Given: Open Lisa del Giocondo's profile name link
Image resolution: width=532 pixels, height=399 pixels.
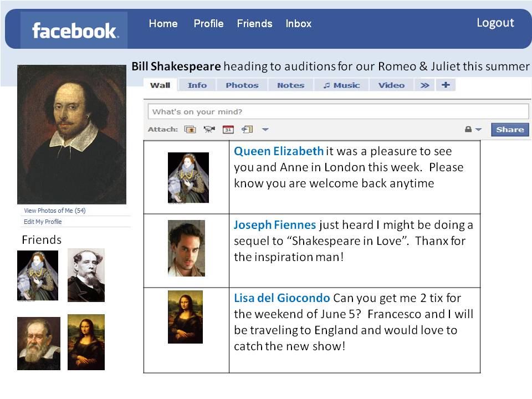Looking at the screenshot, I should coord(282,298).
